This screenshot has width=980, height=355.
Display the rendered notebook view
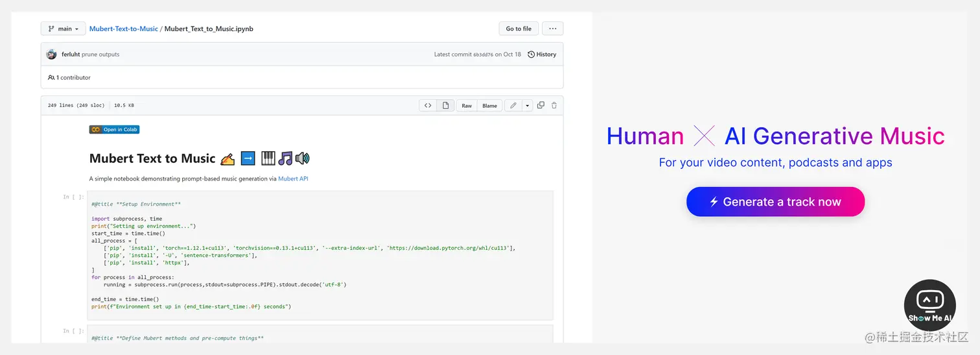coord(445,105)
